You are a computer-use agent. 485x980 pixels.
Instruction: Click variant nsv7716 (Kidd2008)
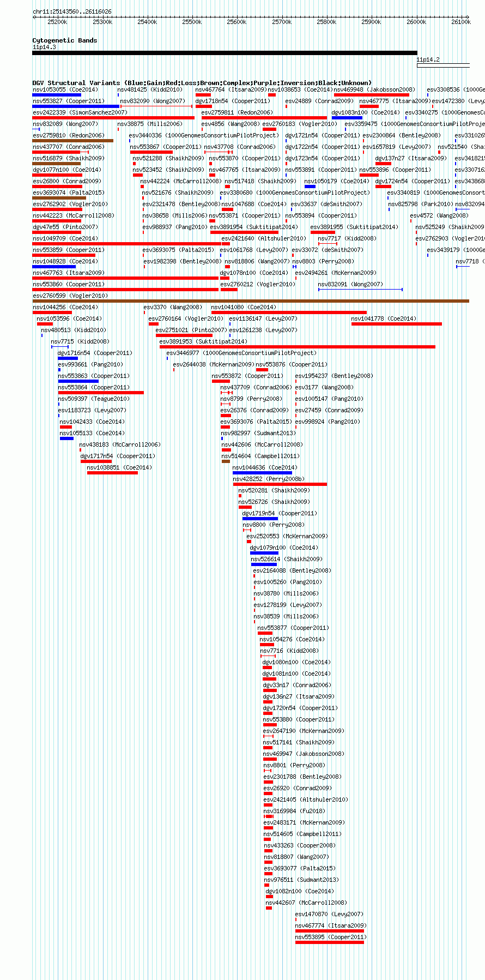tap(289, 651)
